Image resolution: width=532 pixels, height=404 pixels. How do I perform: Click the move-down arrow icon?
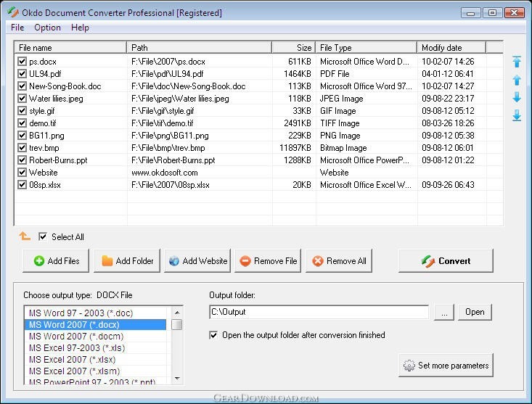(517, 97)
